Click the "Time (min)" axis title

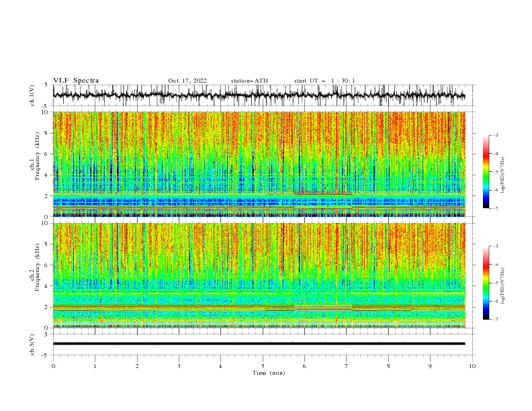(269, 373)
